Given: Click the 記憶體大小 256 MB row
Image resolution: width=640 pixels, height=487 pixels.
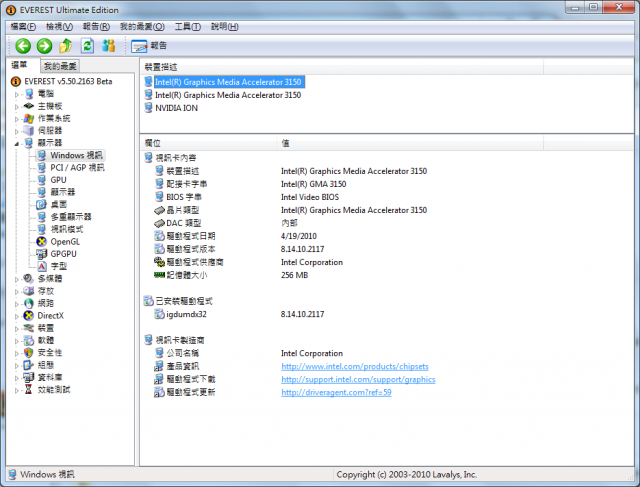Looking at the screenshot, I should click(231, 275).
